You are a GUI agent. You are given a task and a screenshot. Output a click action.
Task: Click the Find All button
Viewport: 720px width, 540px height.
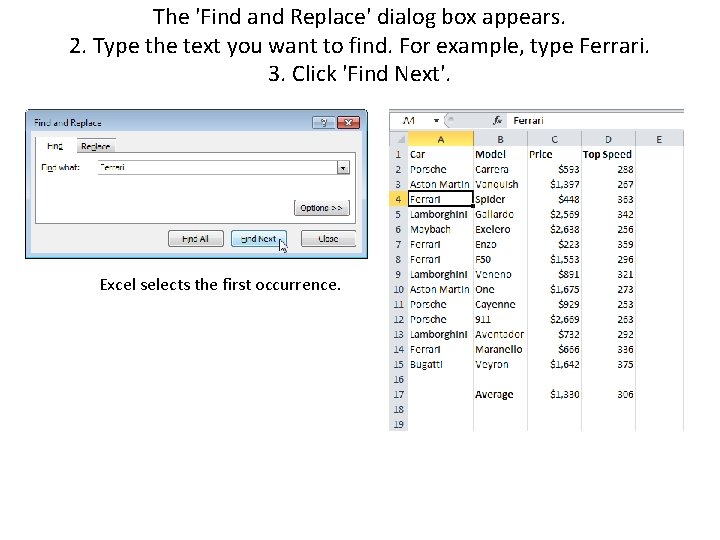pos(196,239)
